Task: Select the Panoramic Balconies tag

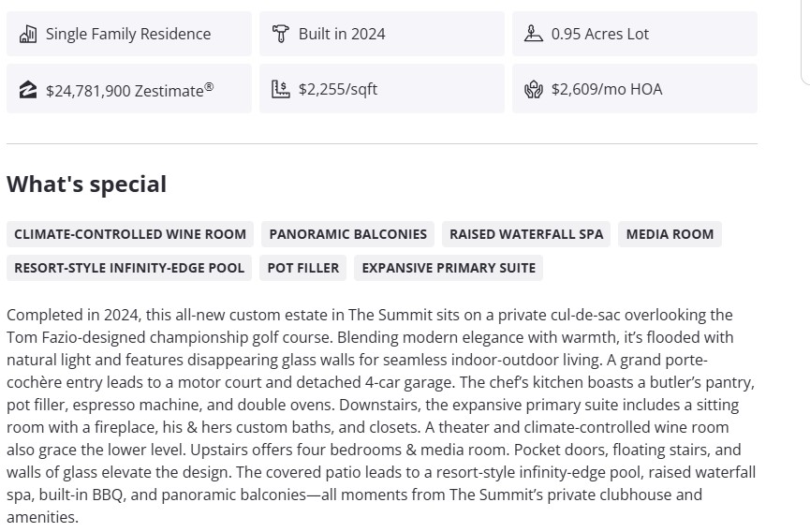Action: pos(348,234)
